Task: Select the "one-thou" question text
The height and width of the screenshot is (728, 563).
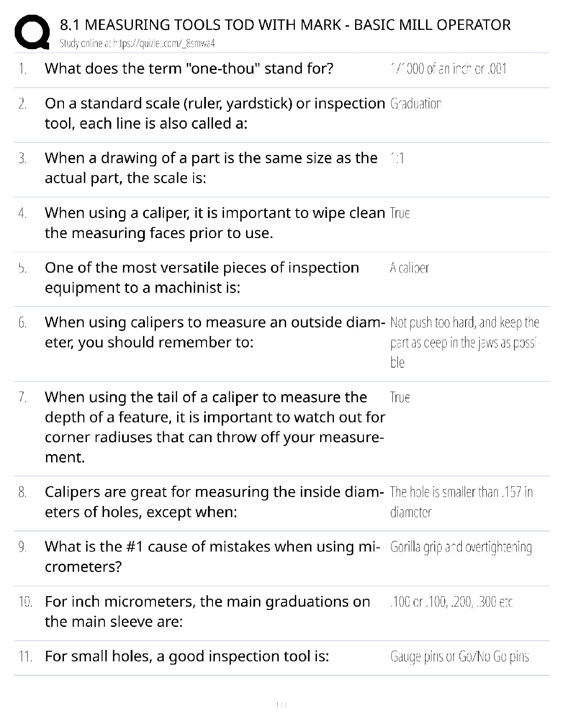Action: pos(189,68)
